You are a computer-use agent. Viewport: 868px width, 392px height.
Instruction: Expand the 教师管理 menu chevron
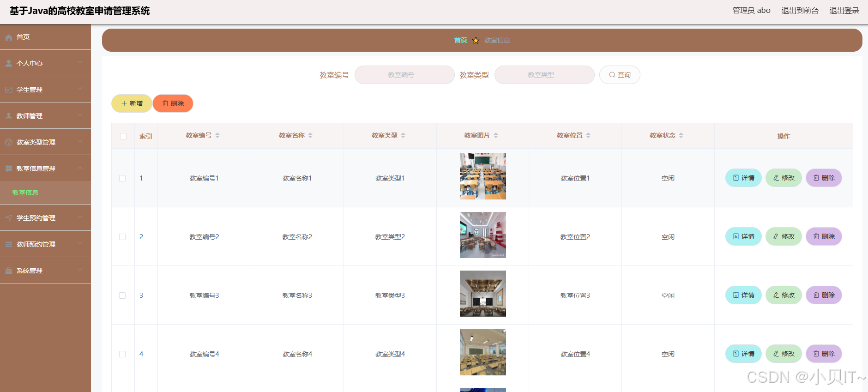(80, 115)
